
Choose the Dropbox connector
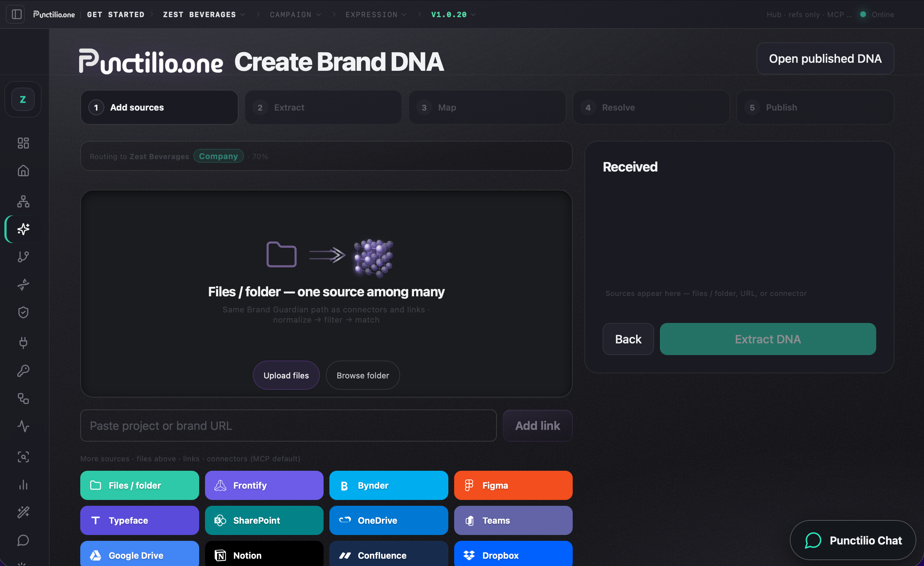click(513, 554)
